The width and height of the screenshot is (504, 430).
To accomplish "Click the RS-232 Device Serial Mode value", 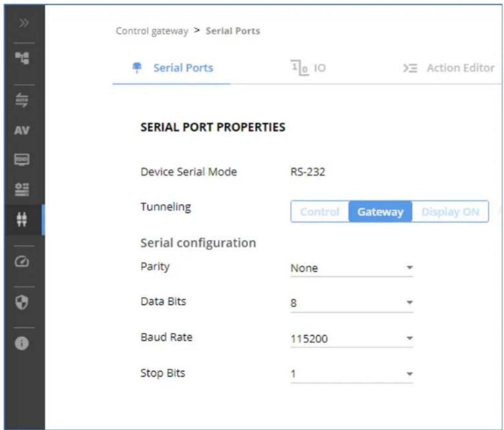I will click(x=307, y=172).
